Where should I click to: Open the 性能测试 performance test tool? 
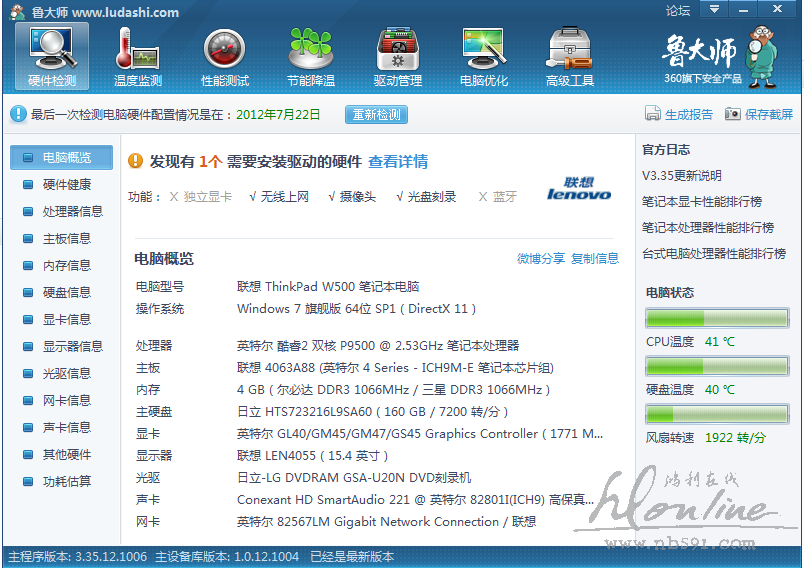point(225,55)
